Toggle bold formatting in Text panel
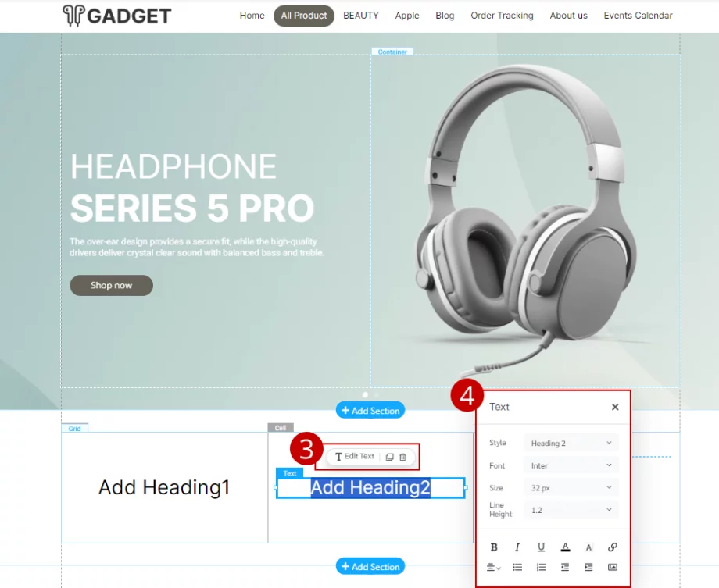The width and height of the screenshot is (719, 588). coord(494,547)
